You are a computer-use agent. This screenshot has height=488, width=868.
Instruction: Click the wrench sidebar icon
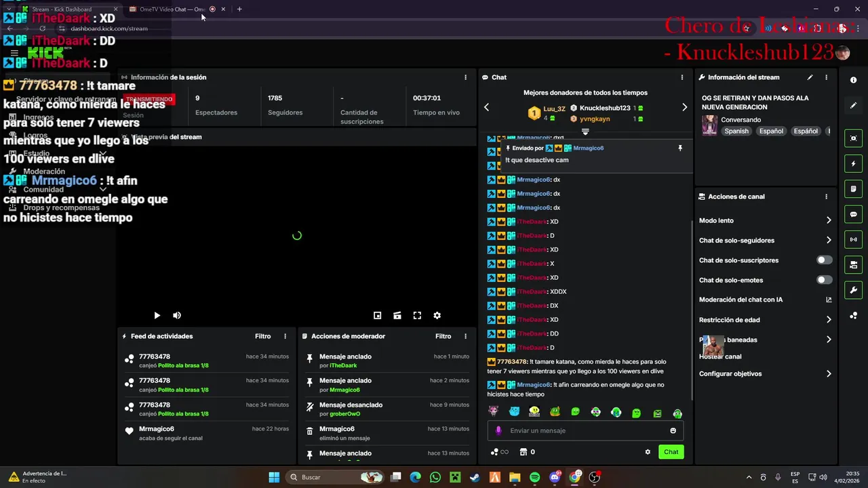click(853, 290)
